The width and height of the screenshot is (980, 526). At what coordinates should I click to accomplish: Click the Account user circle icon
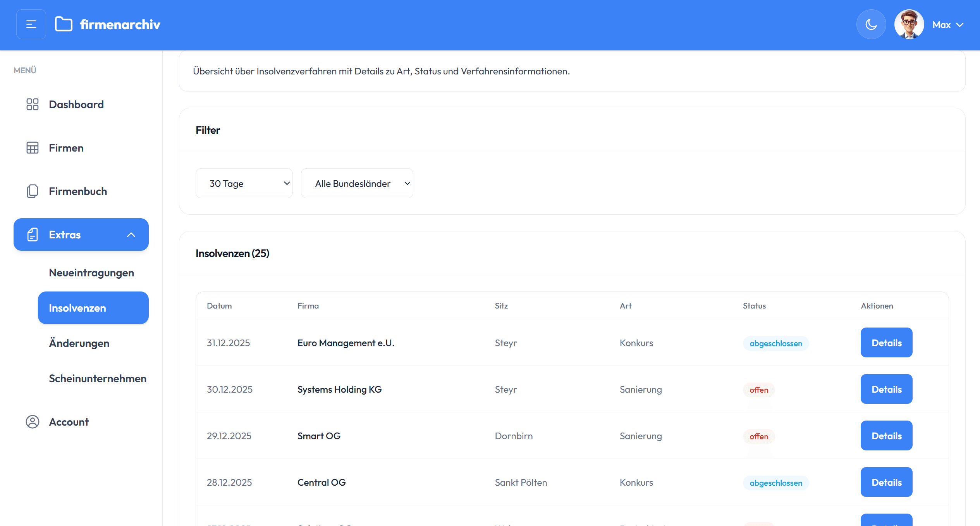33,422
